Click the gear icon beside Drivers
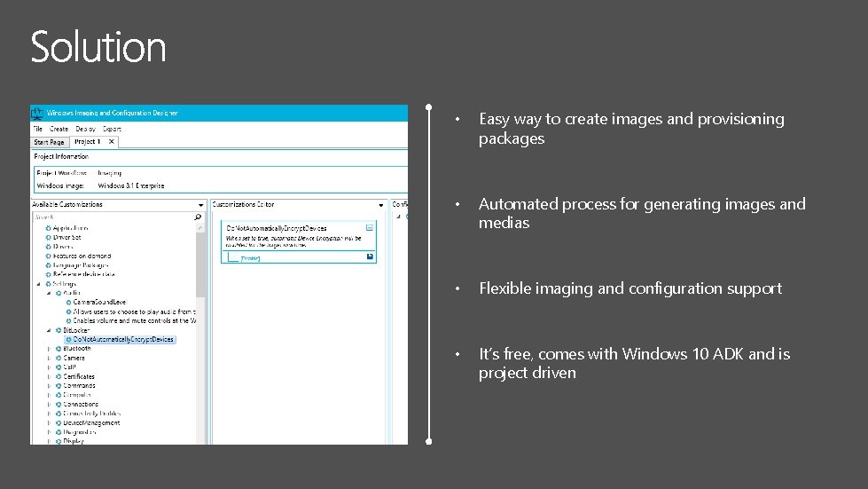Screen dimensions: 868x489 (x=48, y=247)
